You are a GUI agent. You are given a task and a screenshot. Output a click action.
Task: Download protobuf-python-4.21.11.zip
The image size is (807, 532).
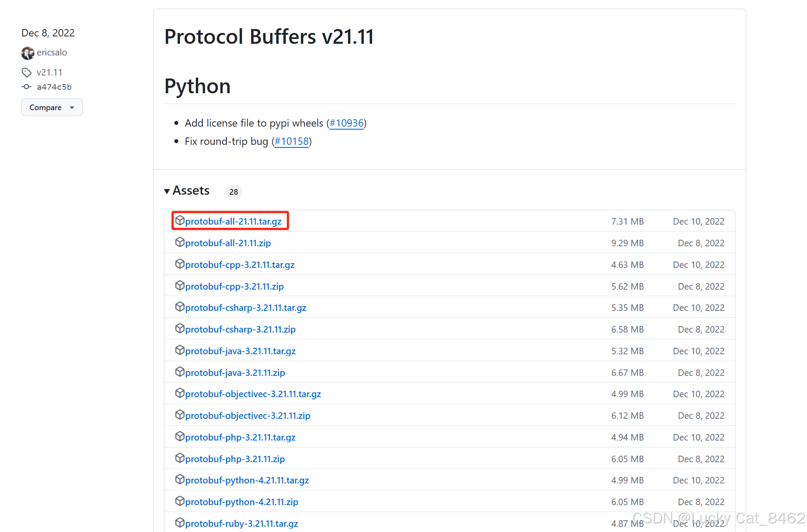coord(242,502)
